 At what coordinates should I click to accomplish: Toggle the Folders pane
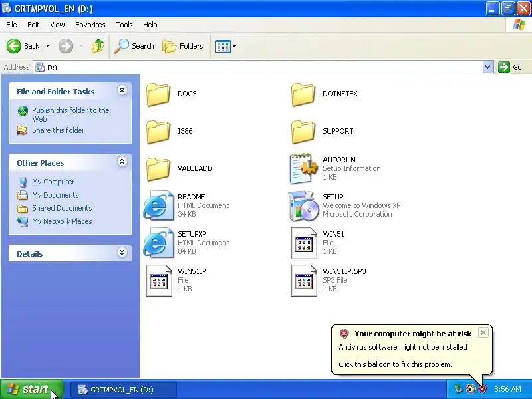tap(183, 46)
